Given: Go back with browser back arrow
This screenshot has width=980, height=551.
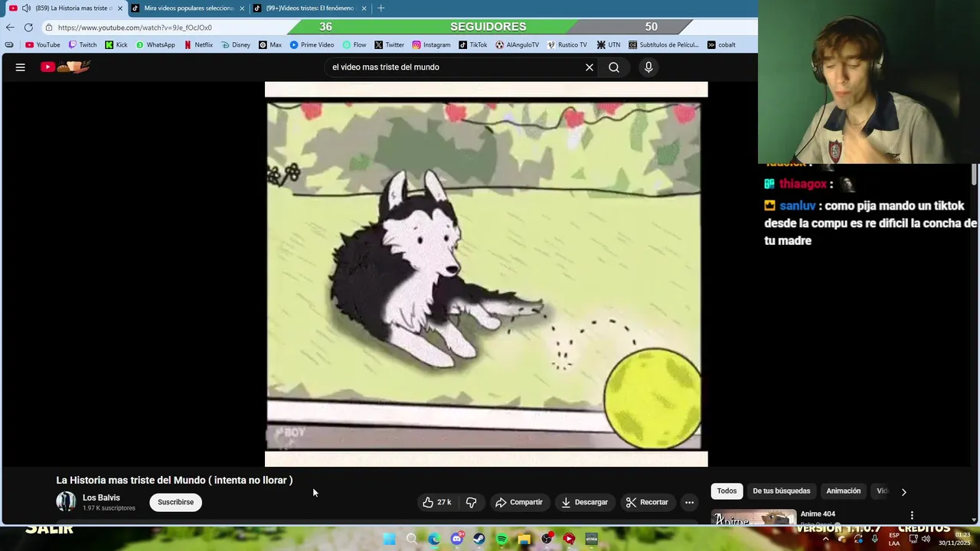Looking at the screenshot, I should pos(10,28).
